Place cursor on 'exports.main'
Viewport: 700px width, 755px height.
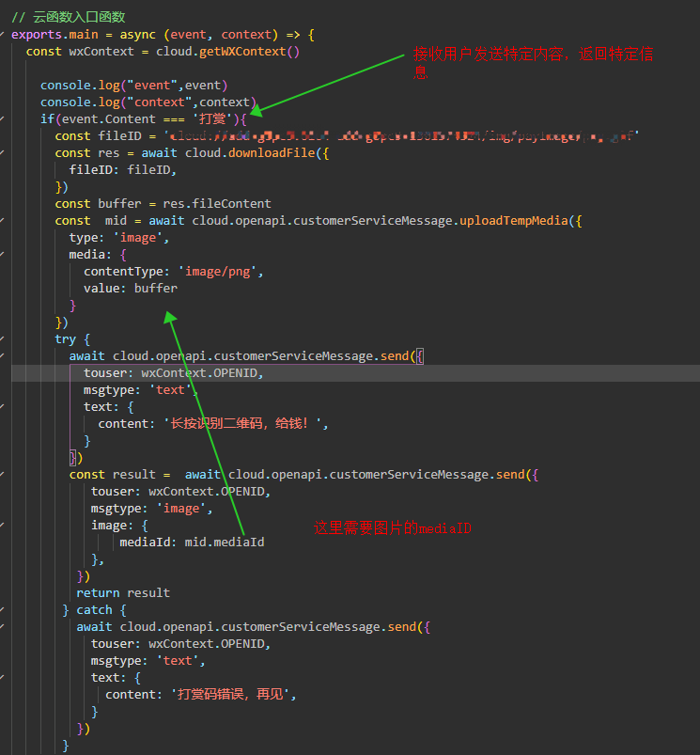click(x=54, y=35)
